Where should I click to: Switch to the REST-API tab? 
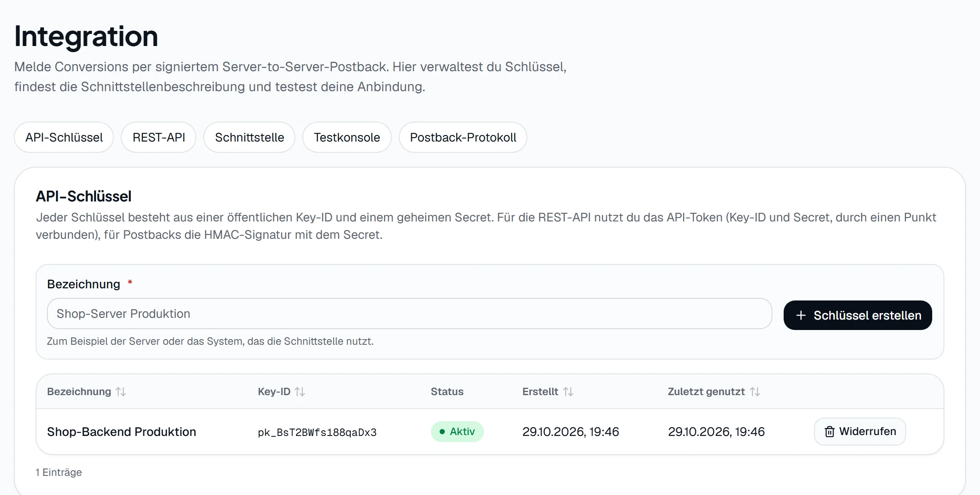(x=159, y=137)
